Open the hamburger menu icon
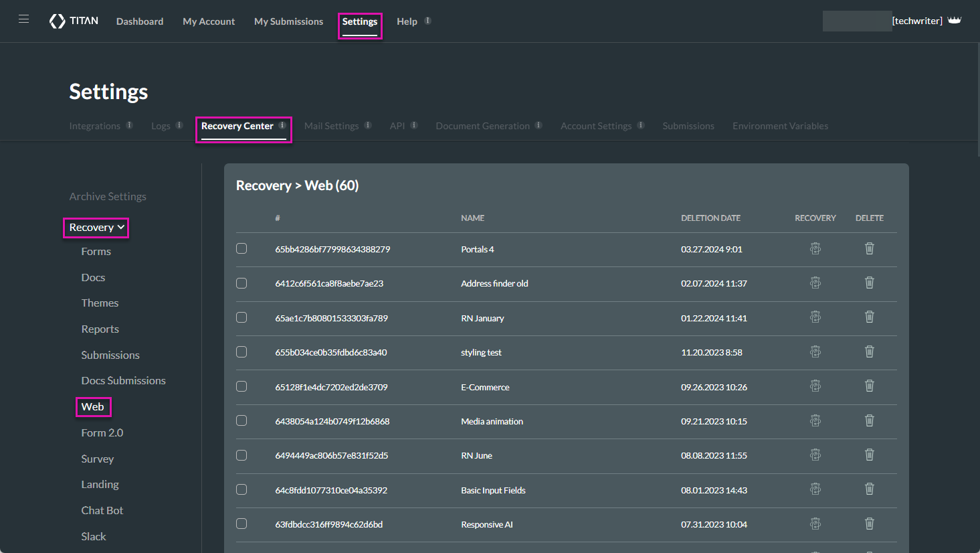Viewport: 980px width, 553px height. coord(23,19)
